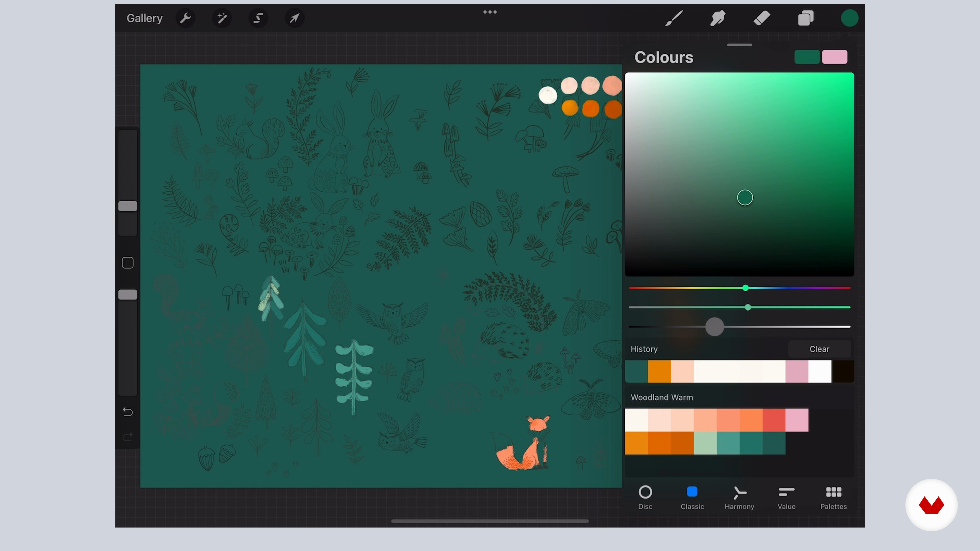Click the redo arrow

(x=127, y=437)
